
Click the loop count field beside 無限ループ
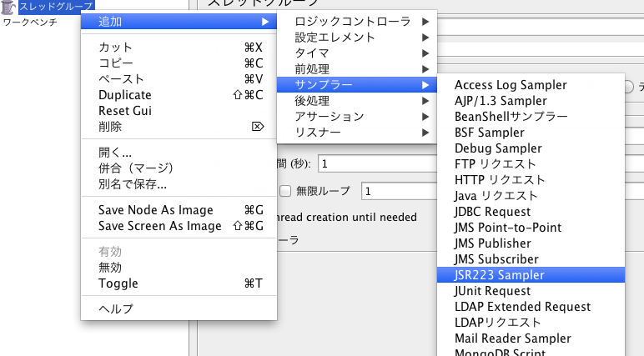point(400,192)
